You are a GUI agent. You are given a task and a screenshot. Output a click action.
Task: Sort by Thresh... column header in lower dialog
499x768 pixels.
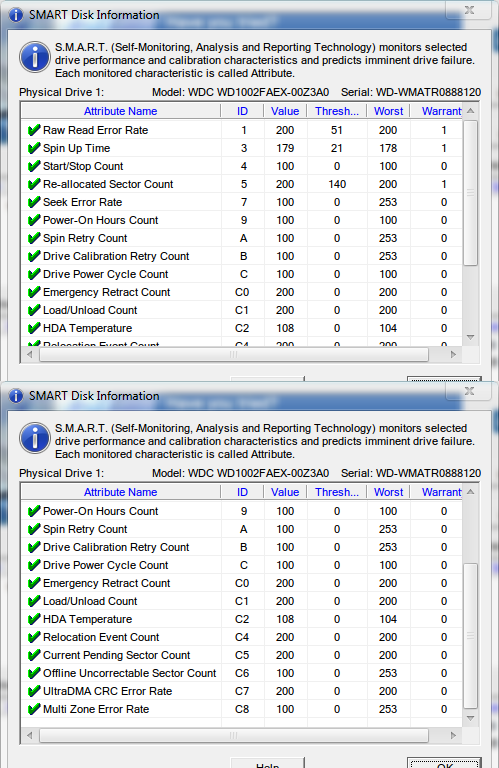pos(337,492)
